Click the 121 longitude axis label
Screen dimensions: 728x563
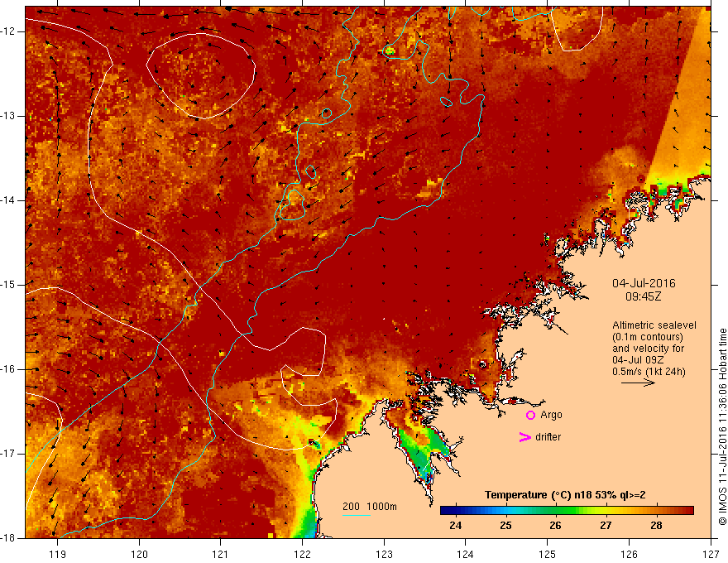coord(221,554)
